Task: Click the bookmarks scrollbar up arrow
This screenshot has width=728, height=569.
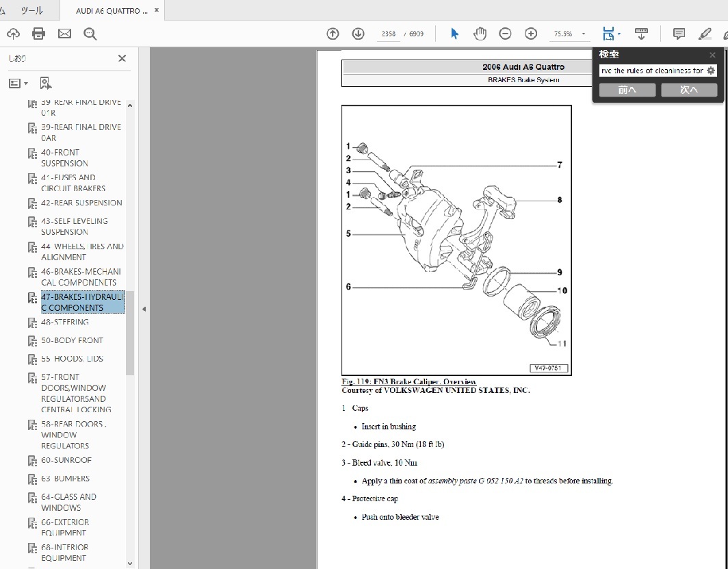Action: point(130,106)
